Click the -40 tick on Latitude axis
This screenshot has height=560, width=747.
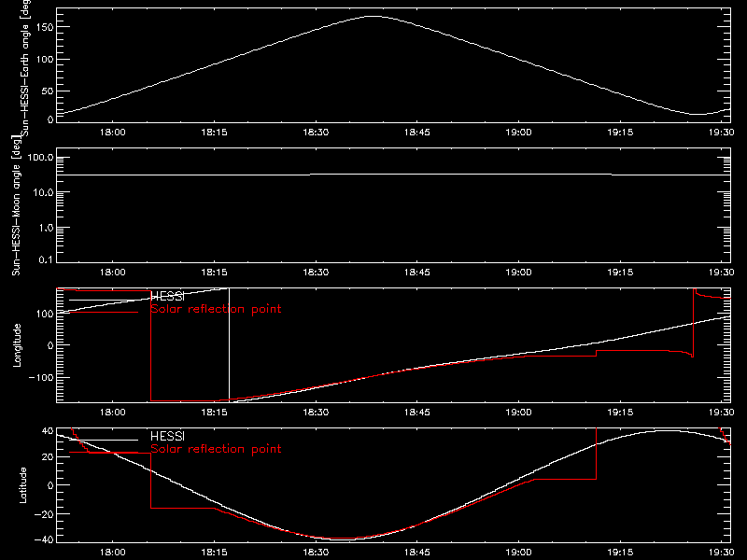44,539
